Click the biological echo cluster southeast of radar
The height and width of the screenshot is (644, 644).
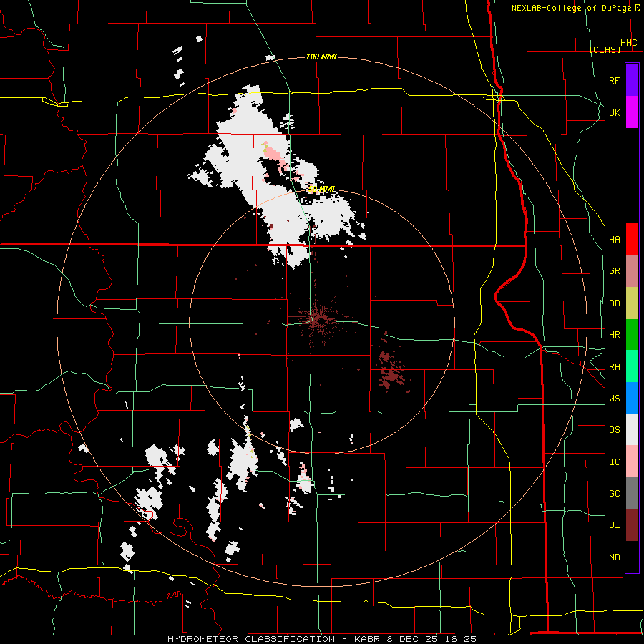click(390, 371)
